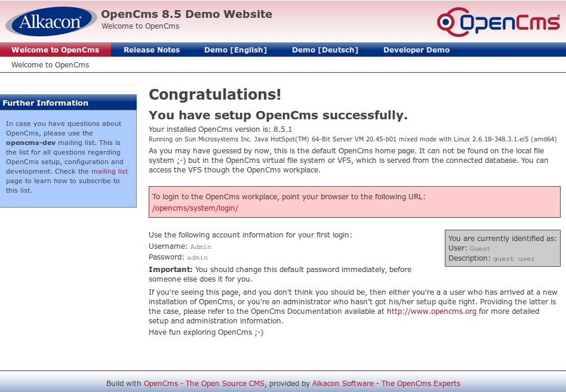Viewport: 566px width, 392px height.
Task: Click the You have setup OpenCms successfully heading
Action: tap(278, 115)
